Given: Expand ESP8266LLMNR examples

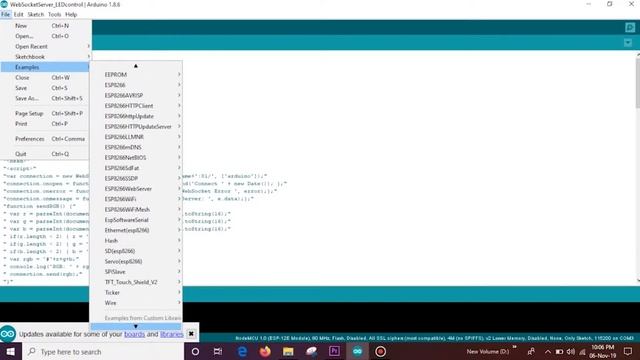Looking at the screenshot, I should [x=136, y=137].
